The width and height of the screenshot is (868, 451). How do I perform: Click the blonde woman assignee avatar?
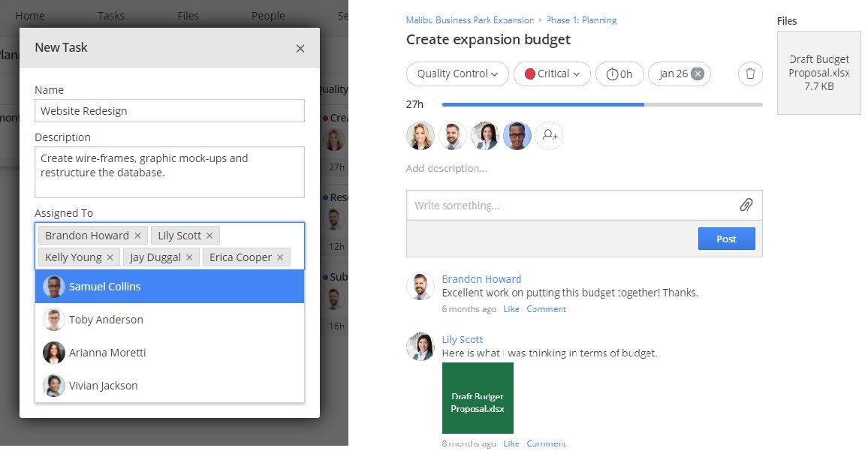pyautogui.click(x=420, y=136)
